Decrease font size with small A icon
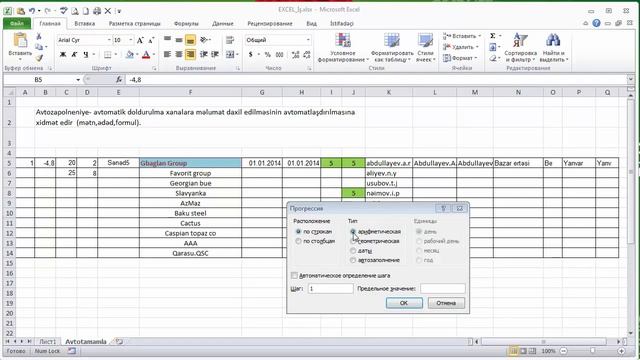Image resolution: width=640 pixels, height=360 pixels. tap(151, 40)
